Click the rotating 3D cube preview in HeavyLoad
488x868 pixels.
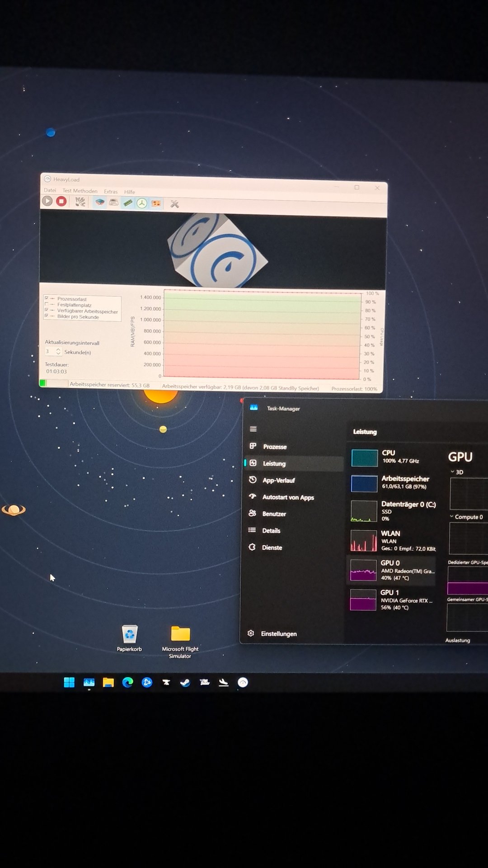217,250
